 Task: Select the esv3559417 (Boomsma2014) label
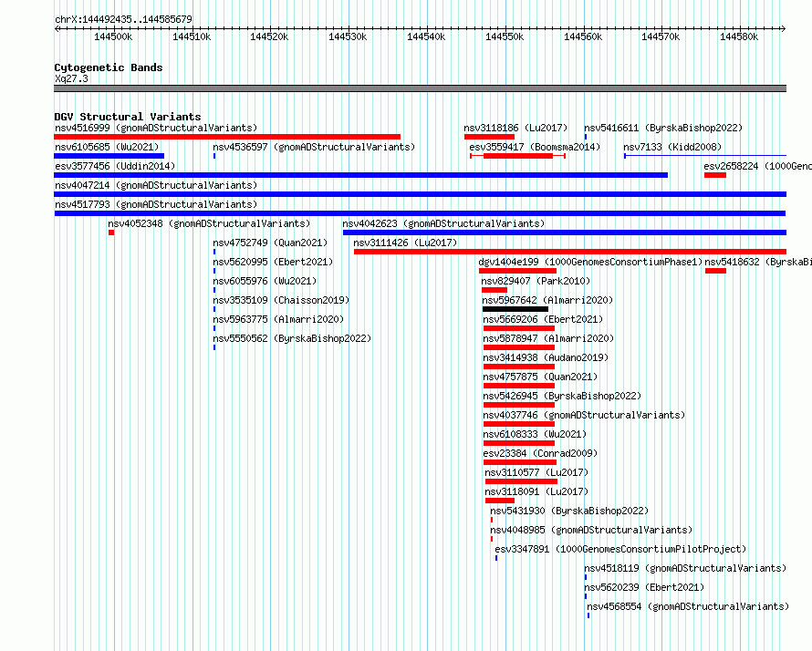pos(535,147)
